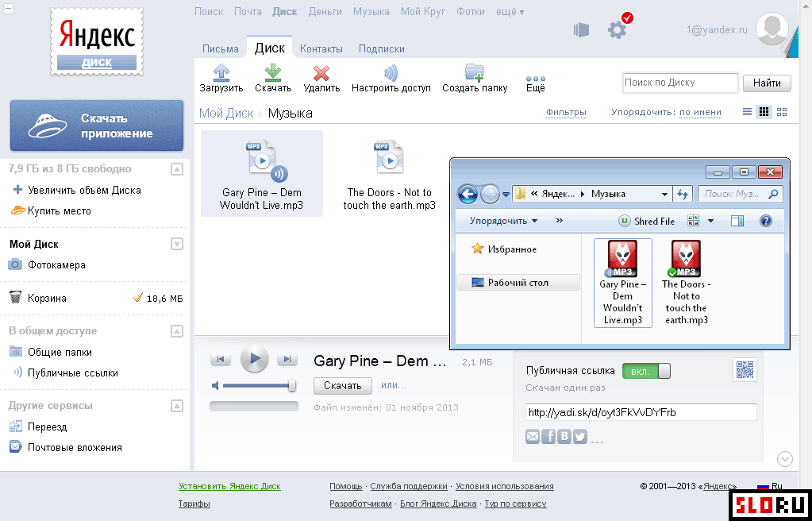
Task: Open Почтовые вложения
Action: [75, 447]
